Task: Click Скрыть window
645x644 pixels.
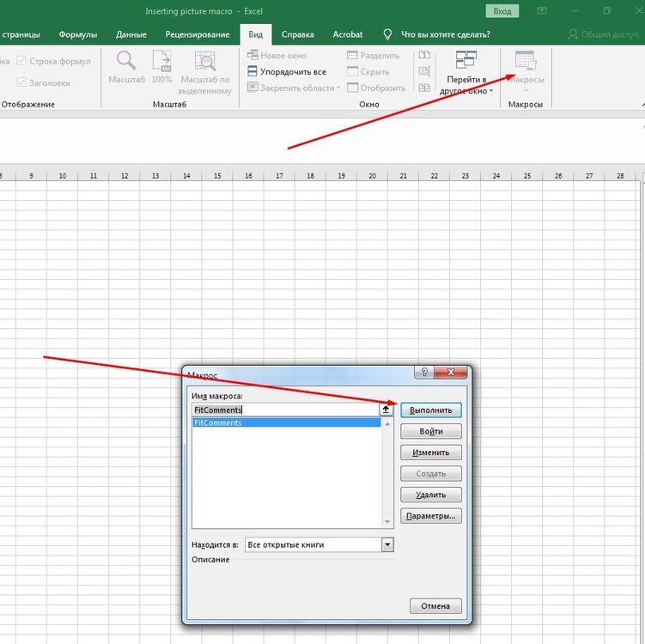Action: point(368,71)
